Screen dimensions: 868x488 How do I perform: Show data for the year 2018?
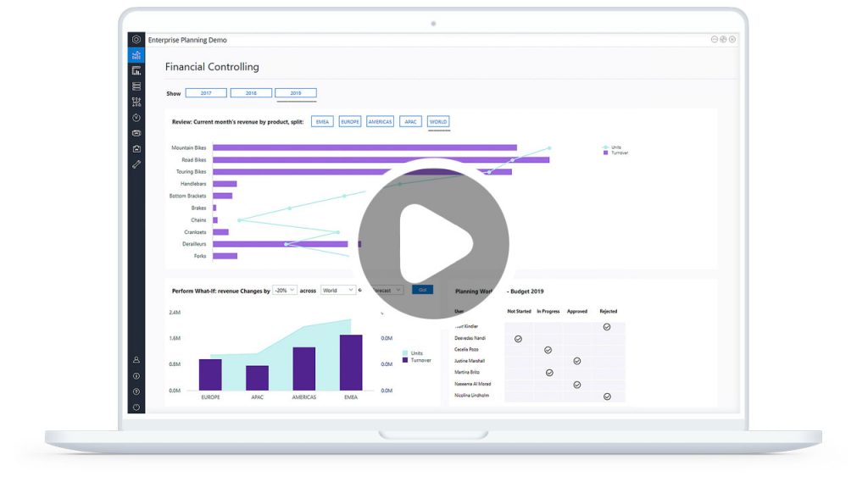click(251, 93)
